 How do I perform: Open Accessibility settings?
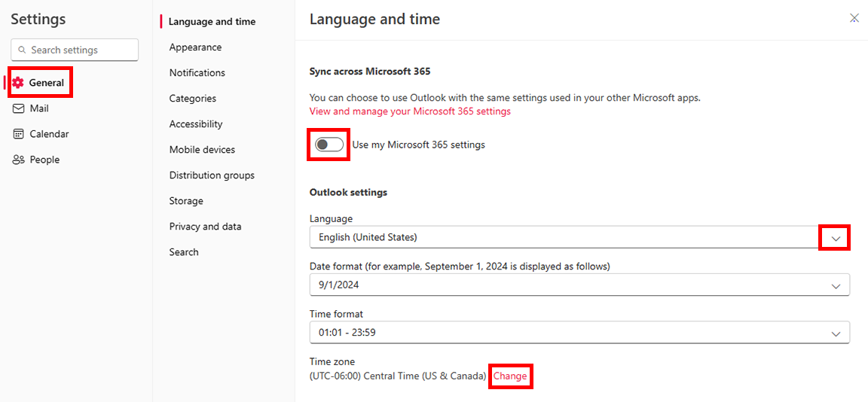[x=196, y=124]
